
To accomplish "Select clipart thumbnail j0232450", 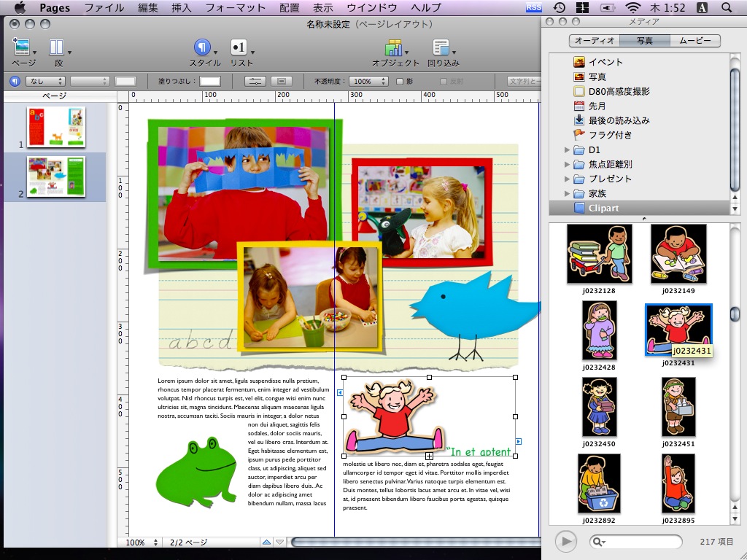I will tap(600, 407).
